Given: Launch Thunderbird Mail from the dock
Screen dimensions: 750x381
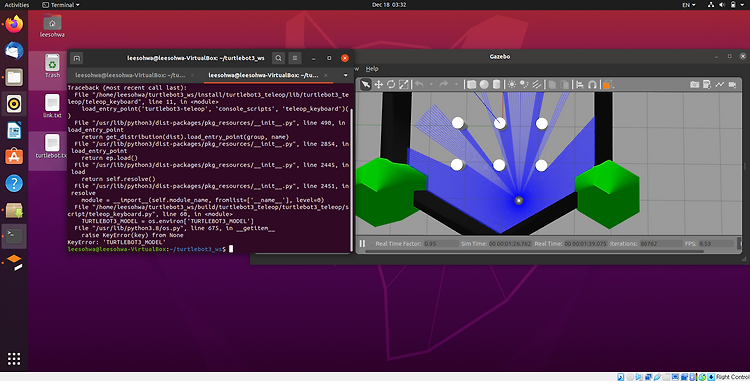Looking at the screenshot, I should tap(14, 51).
